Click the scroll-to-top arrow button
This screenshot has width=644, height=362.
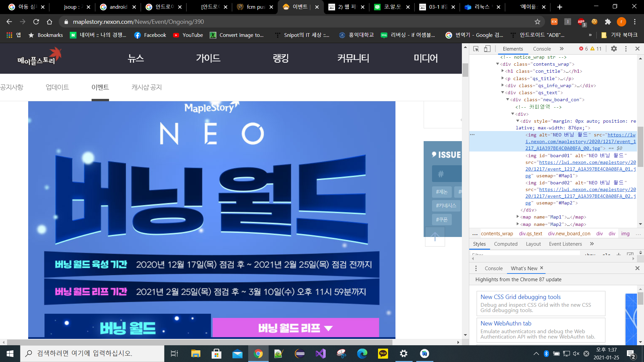click(x=435, y=237)
